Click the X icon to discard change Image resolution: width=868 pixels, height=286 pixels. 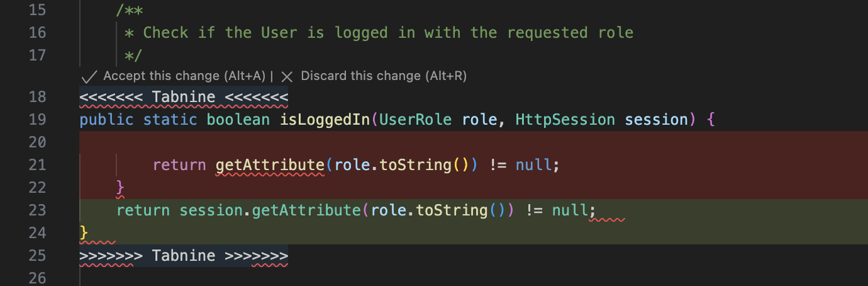287,76
